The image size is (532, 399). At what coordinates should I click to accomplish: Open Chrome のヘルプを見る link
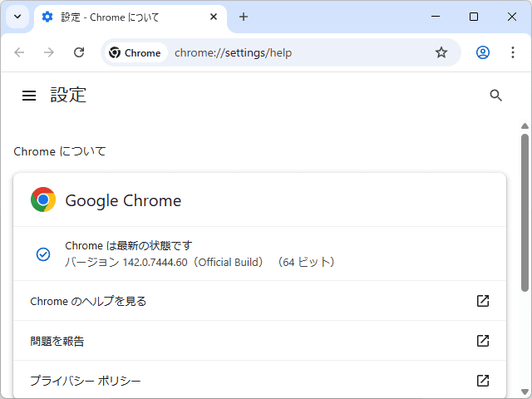(88, 301)
